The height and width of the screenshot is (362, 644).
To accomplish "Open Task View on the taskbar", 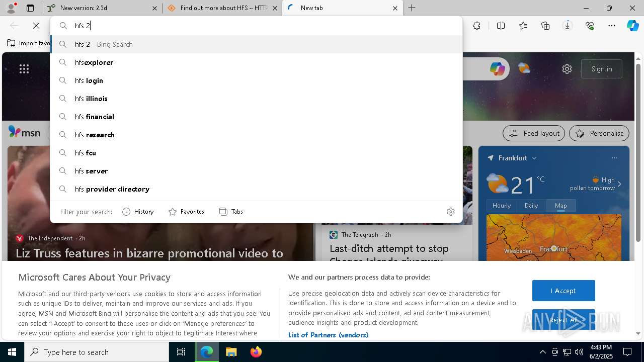I will click(x=181, y=352).
